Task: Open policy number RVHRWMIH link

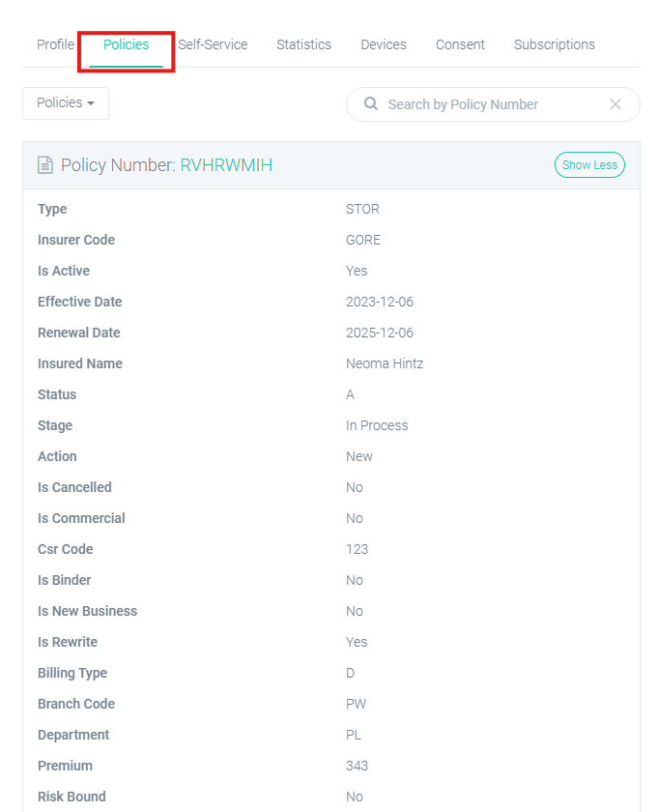Action: click(226, 165)
